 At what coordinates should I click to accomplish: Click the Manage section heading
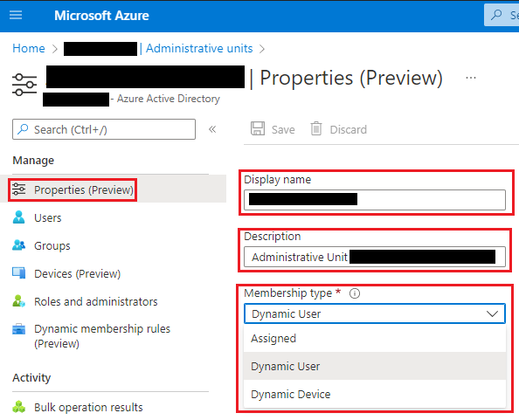[x=33, y=161]
